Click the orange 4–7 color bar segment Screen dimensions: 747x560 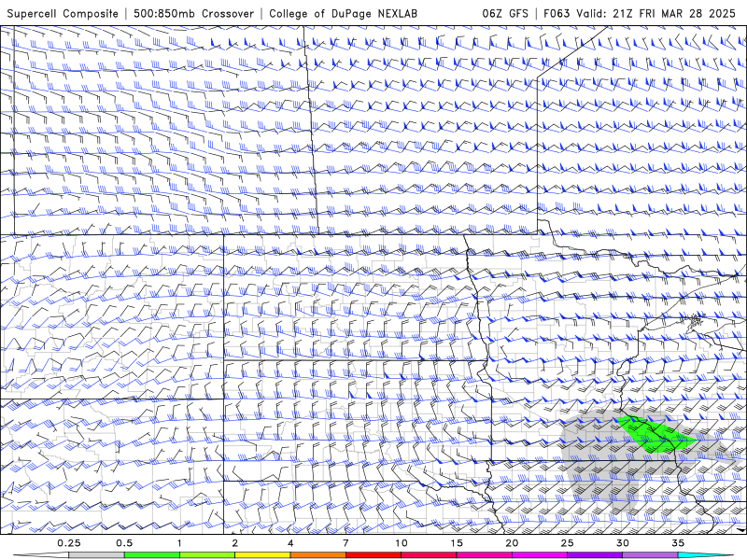317,555
